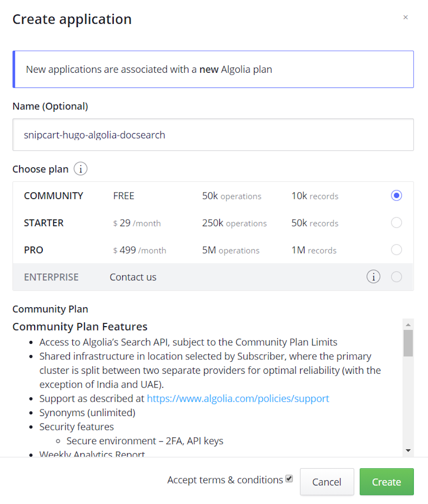Click the Name (Optional) label
The image size is (428, 504).
(x=50, y=106)
